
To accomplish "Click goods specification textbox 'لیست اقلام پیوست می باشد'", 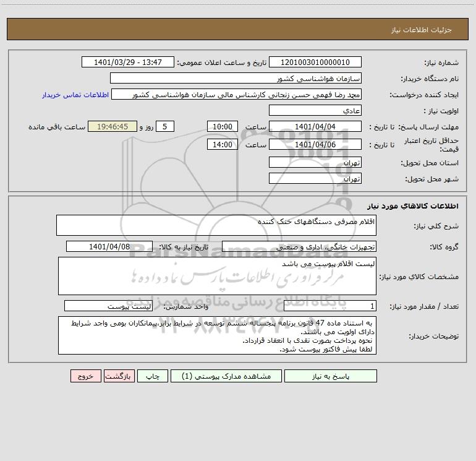I will (x=217, y=276).
